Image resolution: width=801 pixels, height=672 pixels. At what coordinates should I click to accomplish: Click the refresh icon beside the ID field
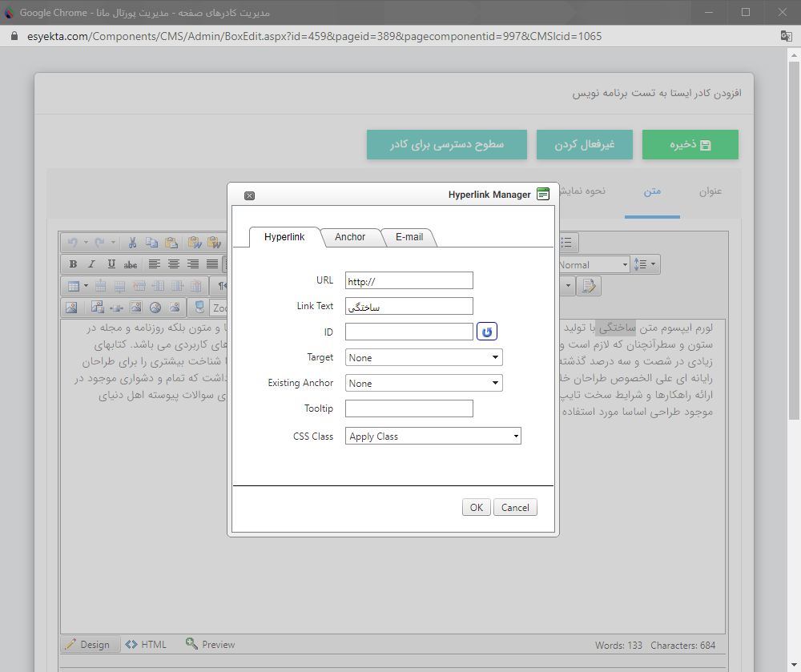pyautogui.click(x=487, y=331)
